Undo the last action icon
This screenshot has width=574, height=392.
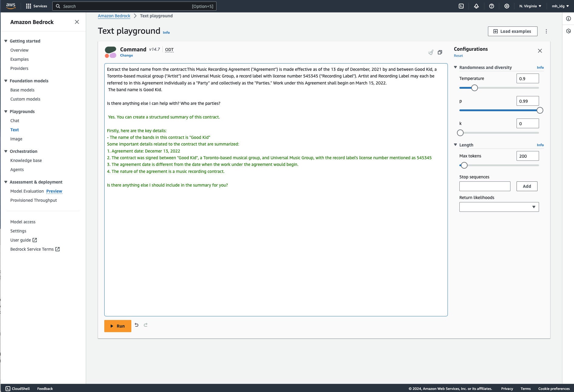click(x=137, y=325)
